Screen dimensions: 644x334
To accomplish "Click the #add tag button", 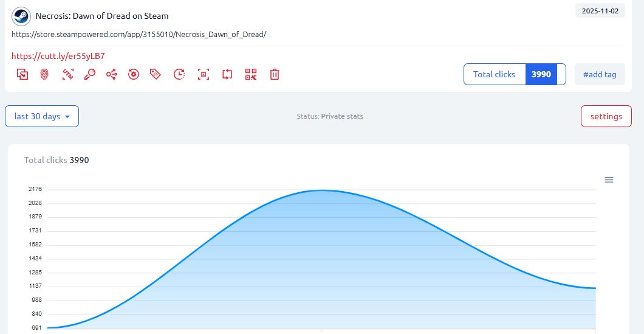I will click(x=599, y=74).
